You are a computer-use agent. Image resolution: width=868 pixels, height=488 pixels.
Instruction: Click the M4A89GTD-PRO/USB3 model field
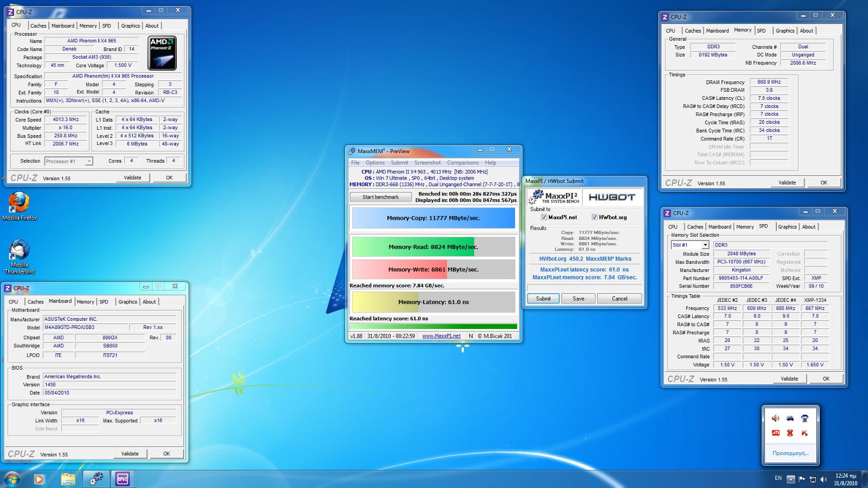point(85,327)
